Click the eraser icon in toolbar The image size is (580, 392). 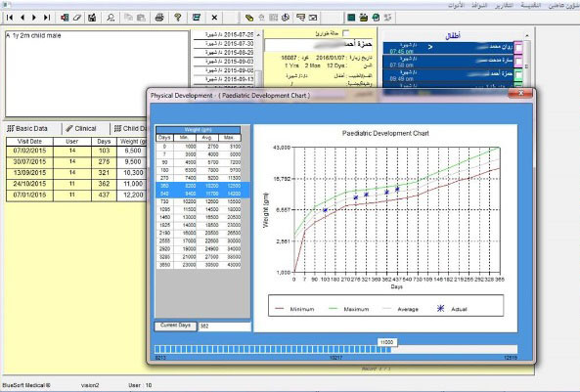click(77, 18)
